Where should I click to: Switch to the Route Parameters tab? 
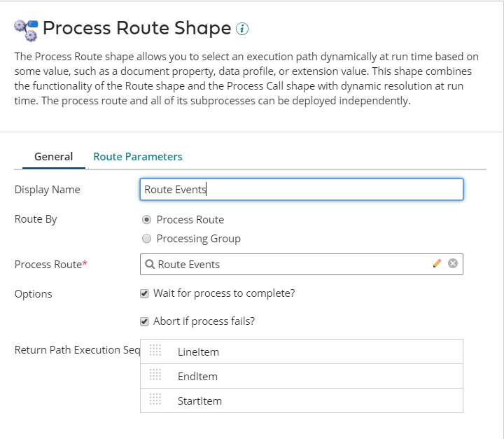coord(138,156)
